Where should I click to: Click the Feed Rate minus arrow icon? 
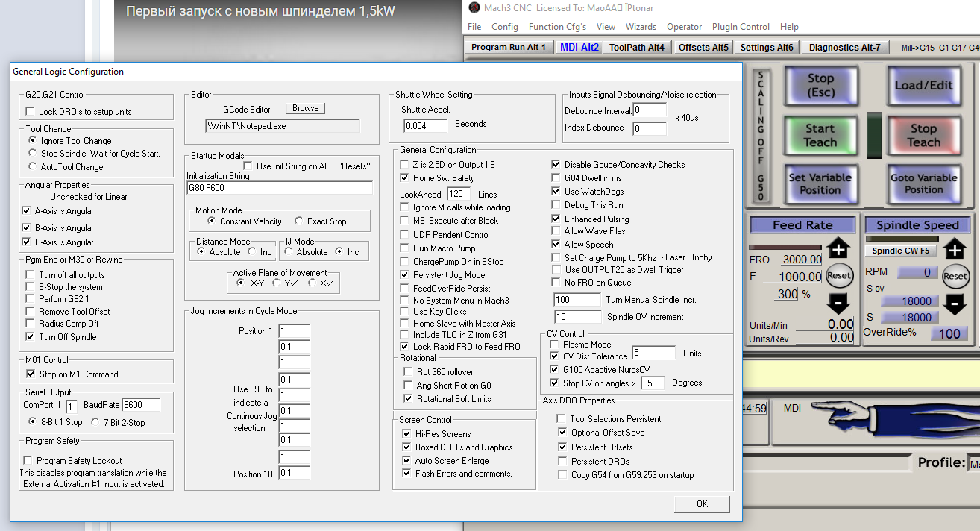tap(838, 304)
